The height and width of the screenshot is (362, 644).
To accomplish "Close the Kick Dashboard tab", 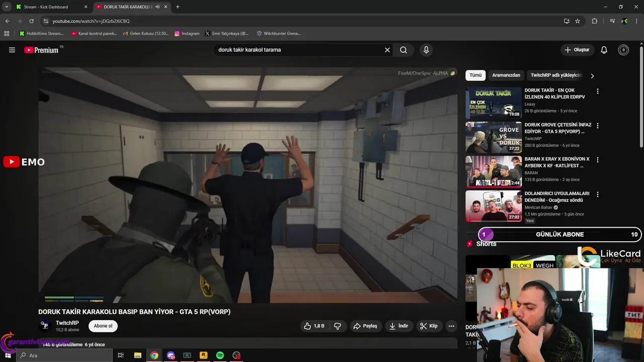I will pyautogui.click(x=86, y=7).
